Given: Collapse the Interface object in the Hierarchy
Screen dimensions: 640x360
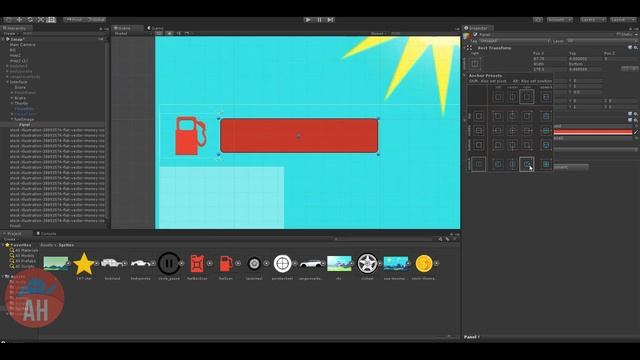Looking at the screenshot, I should pyautogui.click(x=7, y=82).
